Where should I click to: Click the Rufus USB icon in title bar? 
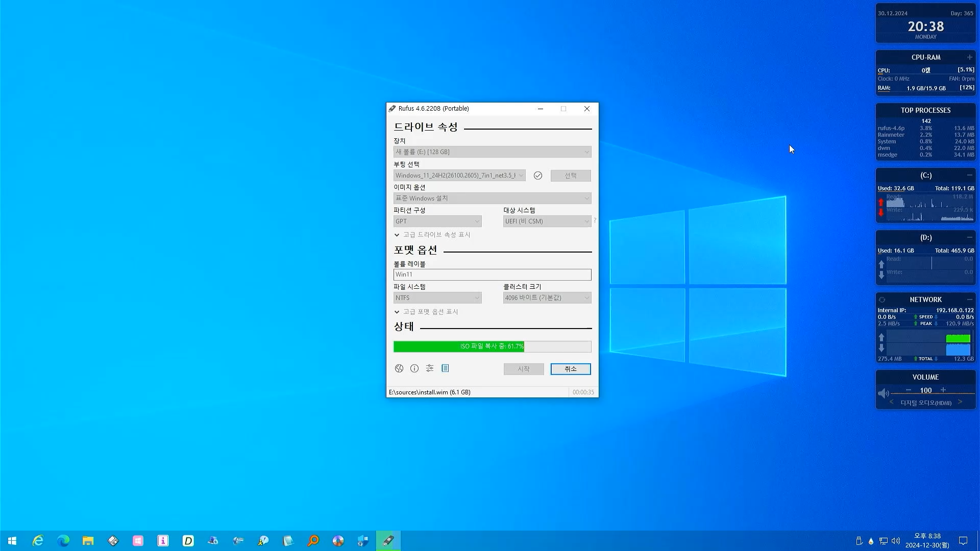coord(392,109)
